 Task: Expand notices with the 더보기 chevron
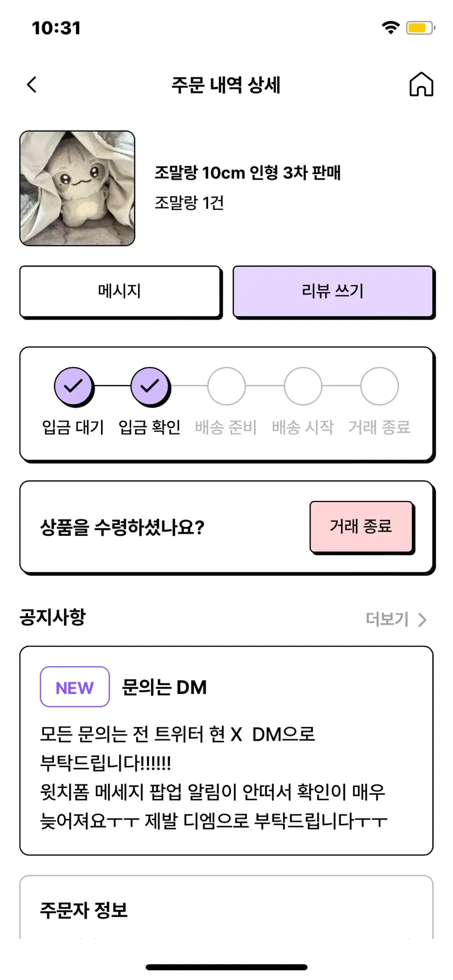(422, 620)
